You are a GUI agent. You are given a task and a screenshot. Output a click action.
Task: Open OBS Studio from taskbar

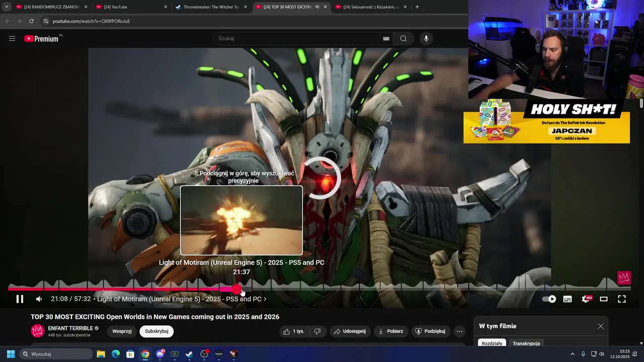pyautogui.click(x=204, y=354)
